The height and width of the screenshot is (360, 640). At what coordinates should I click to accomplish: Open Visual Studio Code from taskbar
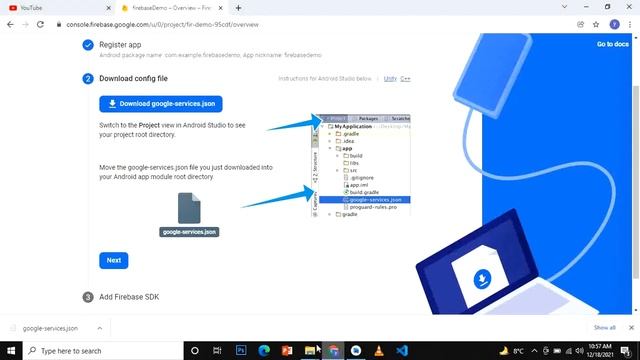coord(402,351)
